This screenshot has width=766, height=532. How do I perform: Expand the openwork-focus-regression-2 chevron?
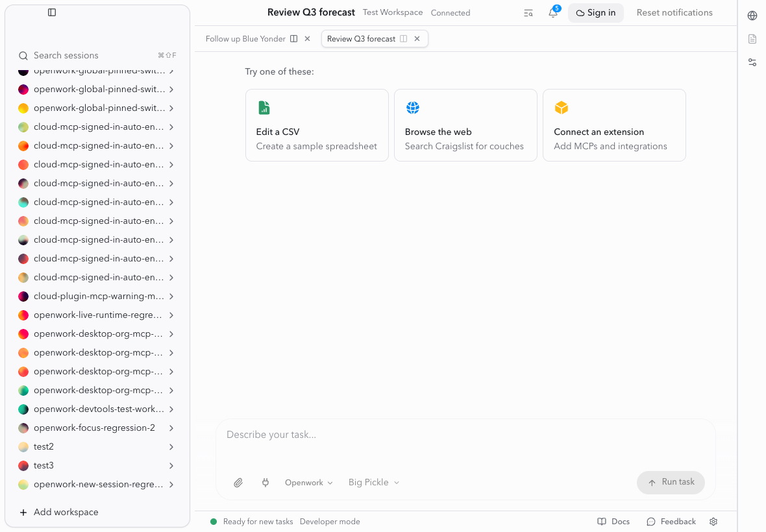(x=171, y=428)
